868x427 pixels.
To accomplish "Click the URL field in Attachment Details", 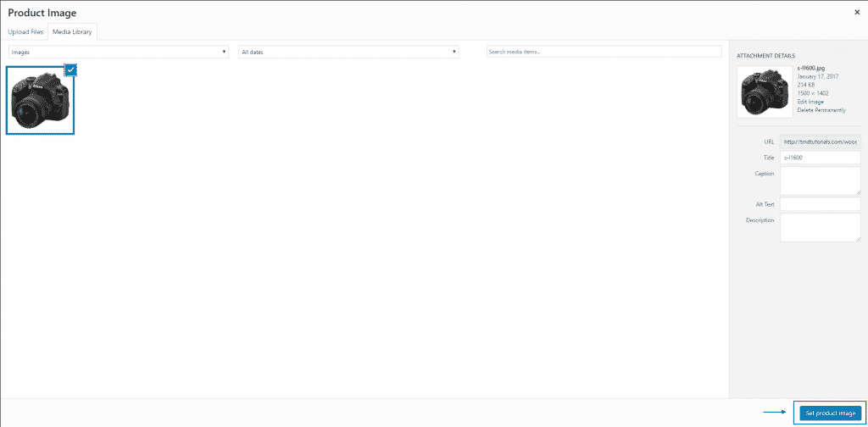I will pyautogui.click(x=820, y=141).
